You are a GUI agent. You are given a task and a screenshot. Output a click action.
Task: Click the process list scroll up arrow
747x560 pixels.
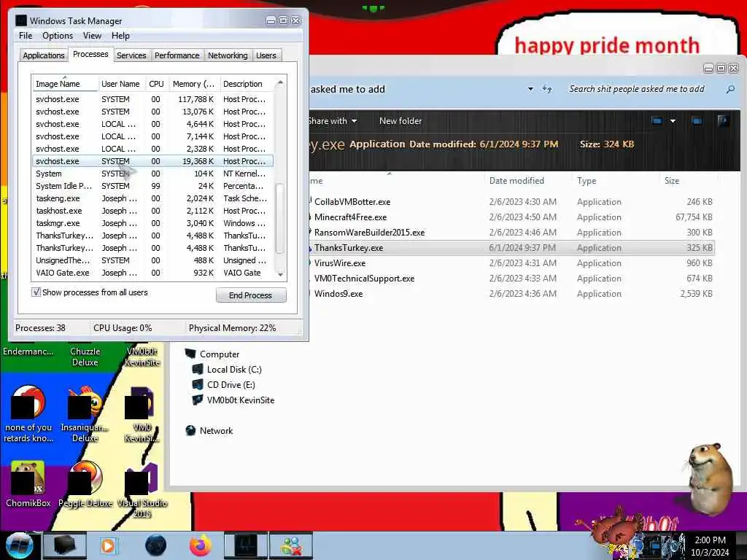280,83
